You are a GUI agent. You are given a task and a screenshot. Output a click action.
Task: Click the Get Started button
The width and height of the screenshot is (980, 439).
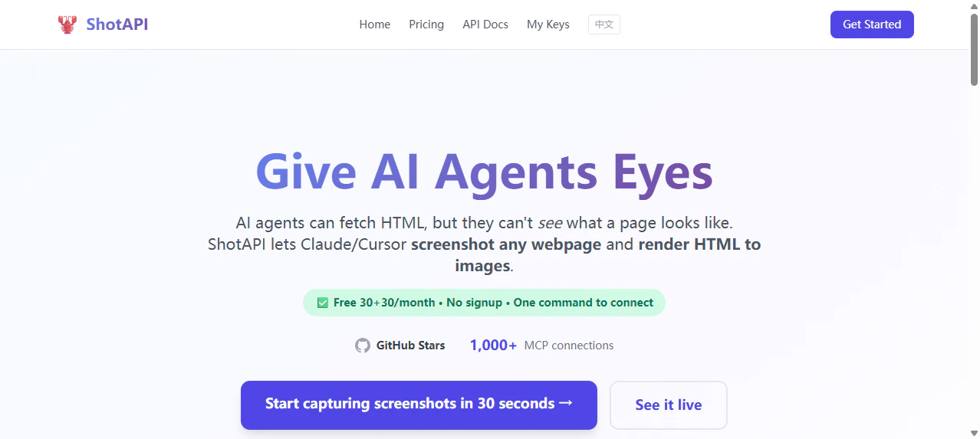click(872, 25)
